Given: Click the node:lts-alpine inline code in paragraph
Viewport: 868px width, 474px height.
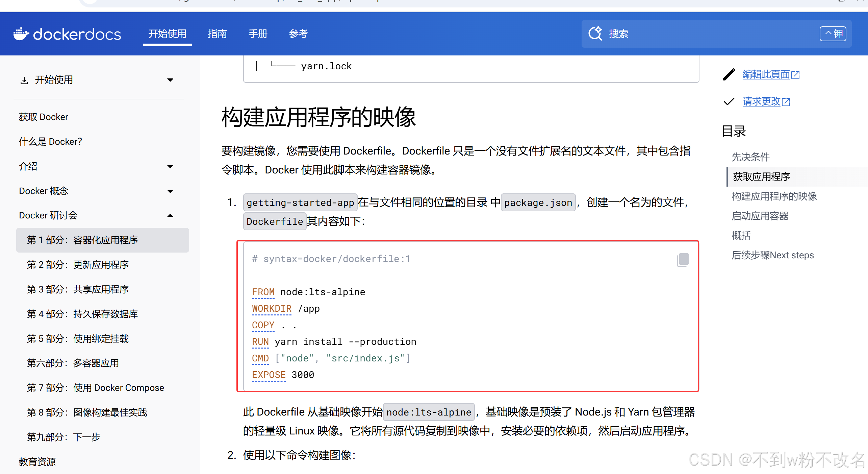Looking at the screenshot, I should tap(429, 412).
